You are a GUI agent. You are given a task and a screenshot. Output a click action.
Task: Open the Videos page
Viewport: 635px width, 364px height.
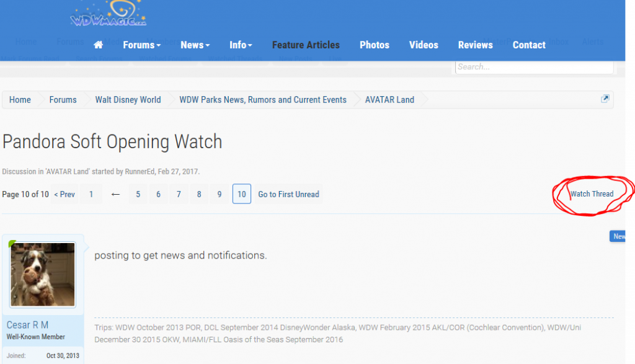424,45
